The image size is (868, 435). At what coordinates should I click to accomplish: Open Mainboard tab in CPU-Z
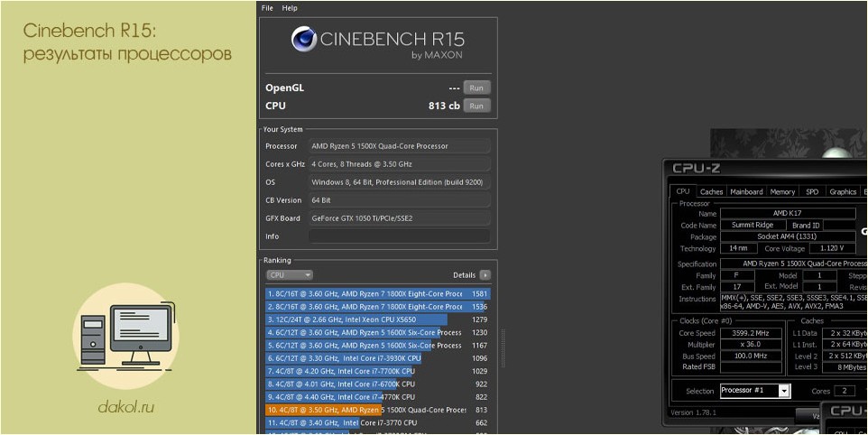click(x=746, y=192)
